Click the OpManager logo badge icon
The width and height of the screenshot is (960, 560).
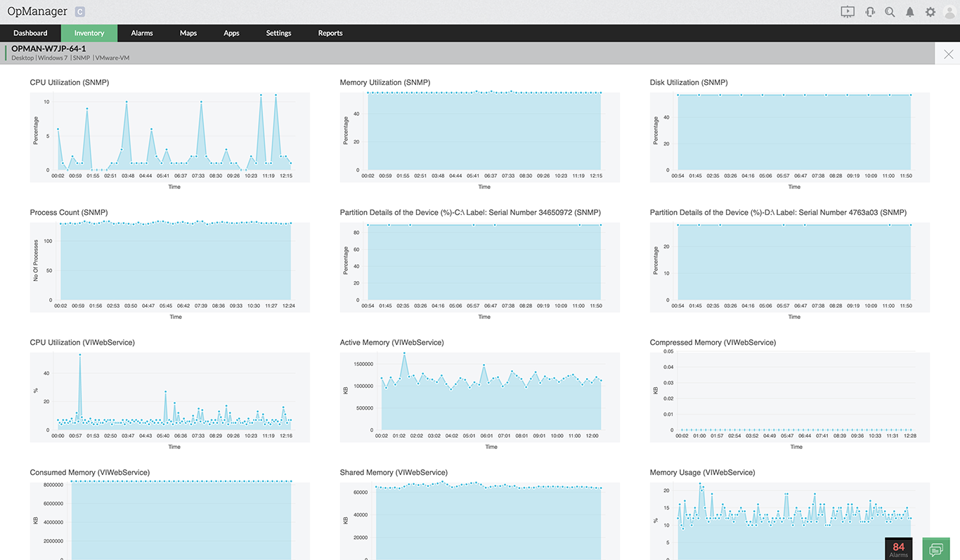pyautogui.click(x=79, y=12)
